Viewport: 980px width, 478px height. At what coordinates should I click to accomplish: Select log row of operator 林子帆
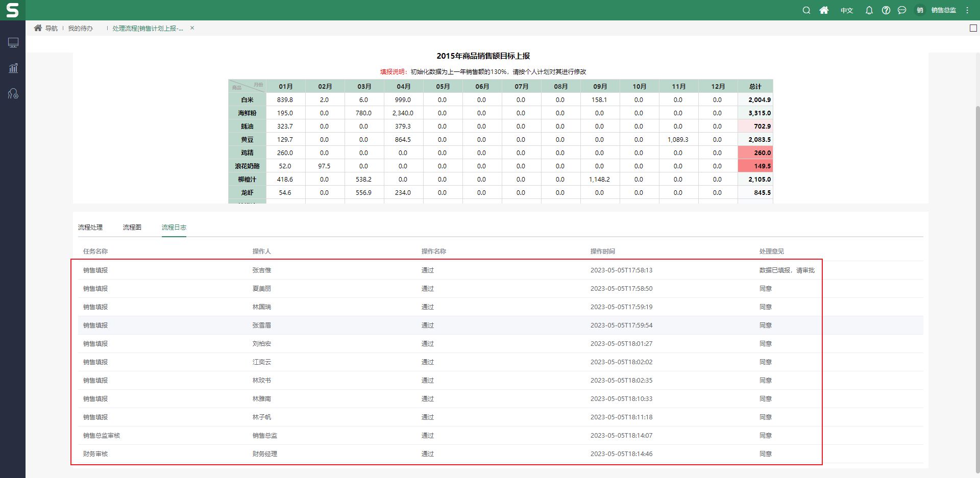coord(501,417)
